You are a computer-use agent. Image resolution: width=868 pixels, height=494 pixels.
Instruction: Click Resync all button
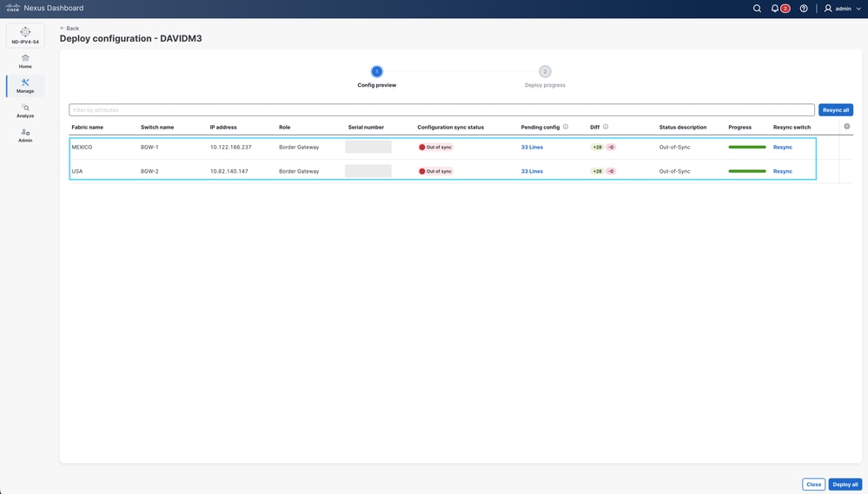835,109
